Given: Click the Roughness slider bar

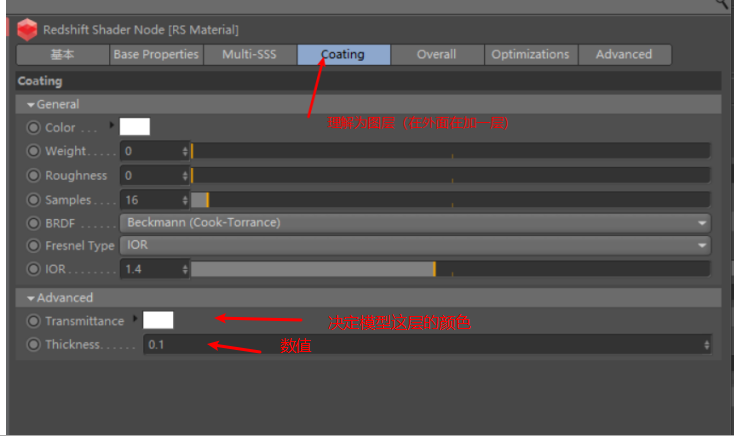Looking at the screenshot, I should tap(451, 175).
